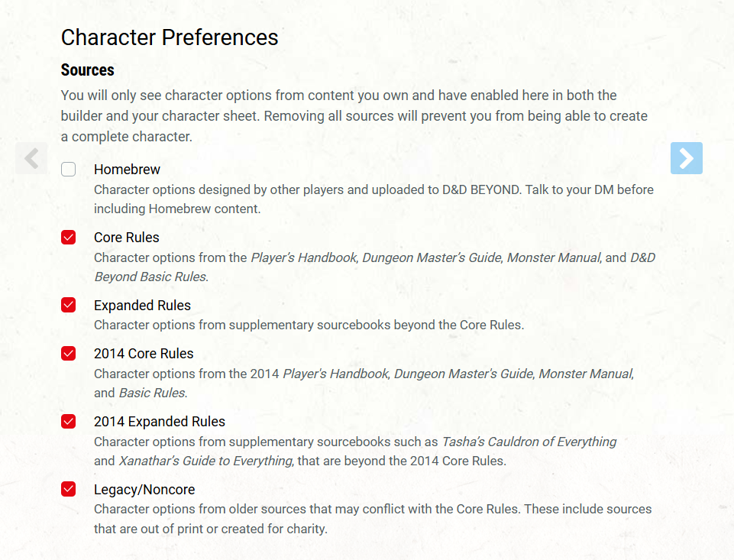The image size is (734, 560).
Task: Click the 2014 Expanded Rules label text
Action: pyautogui.click(x=159, y=422)
